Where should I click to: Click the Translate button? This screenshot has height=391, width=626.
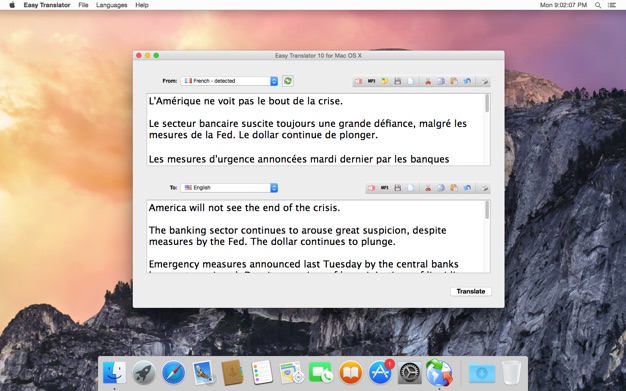(x=471, y=291)
